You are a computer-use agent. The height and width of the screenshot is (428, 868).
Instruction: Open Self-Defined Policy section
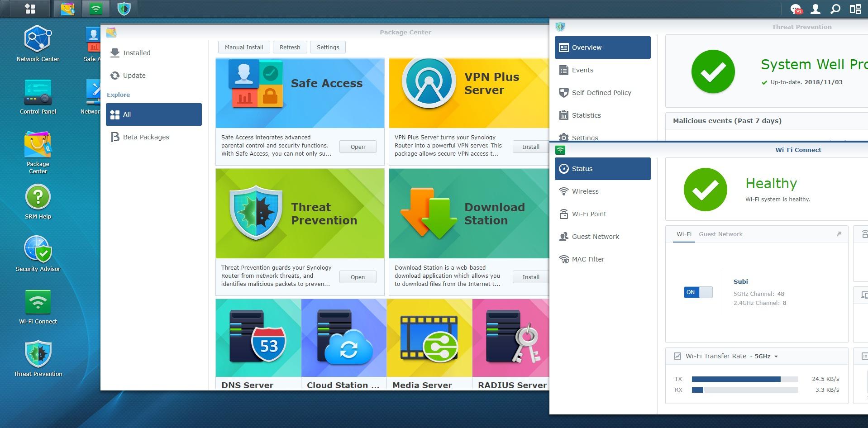(603, 93)
